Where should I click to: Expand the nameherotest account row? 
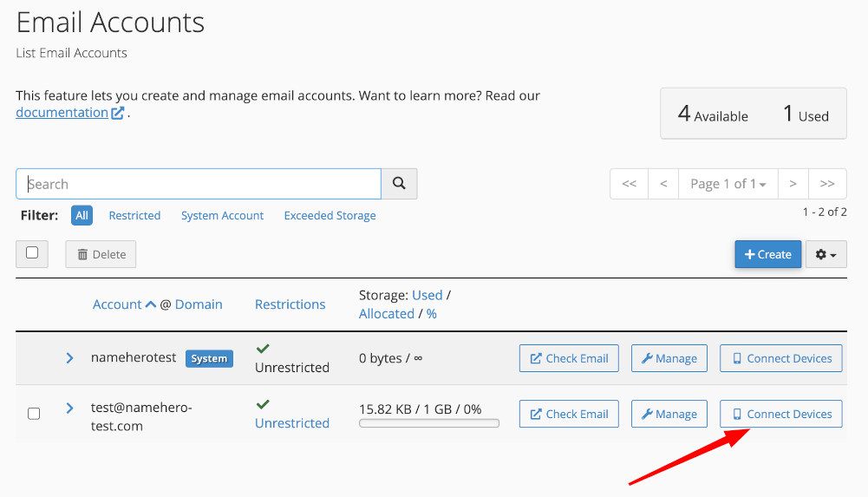click(x=69, y=358)
